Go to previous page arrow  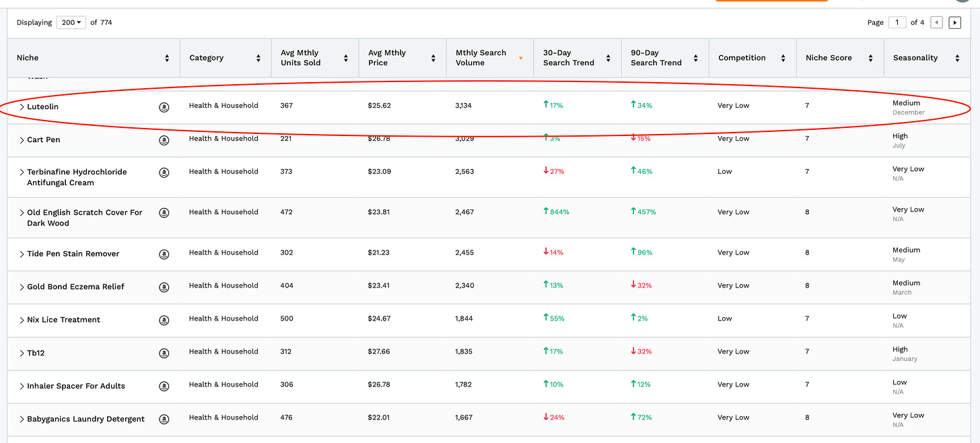[936, 23]
